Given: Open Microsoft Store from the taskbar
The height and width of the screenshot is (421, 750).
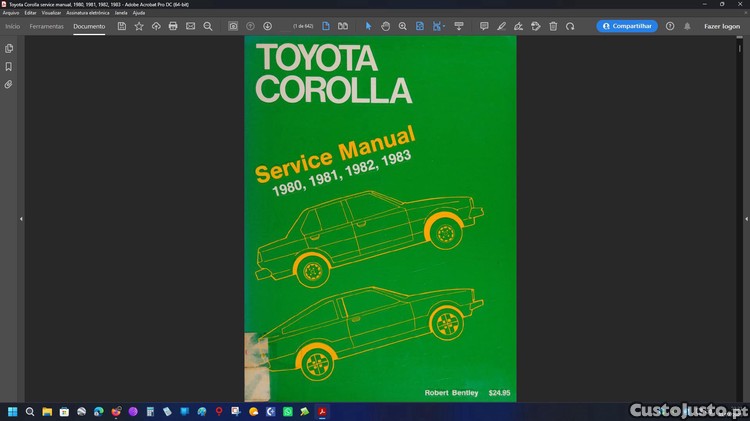Looking at the screenshot, I should tap(64, 411).
